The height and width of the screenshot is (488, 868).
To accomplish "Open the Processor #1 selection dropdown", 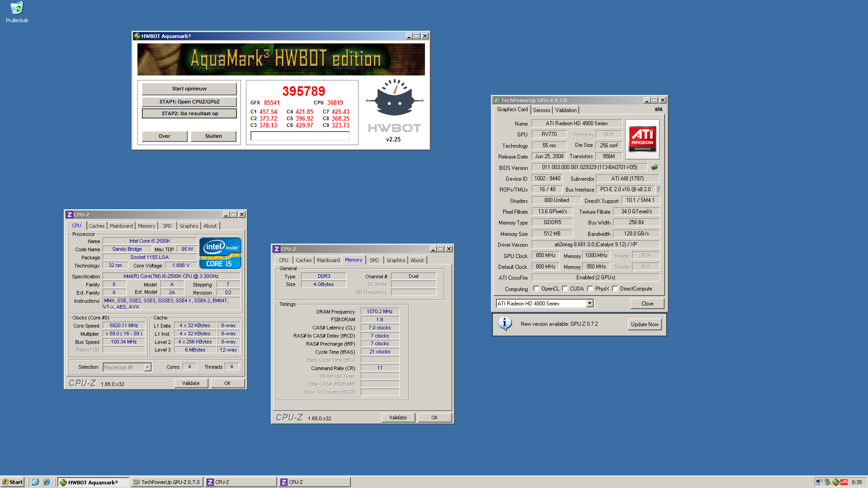I will pyautogui.click(x=147, y=367).
